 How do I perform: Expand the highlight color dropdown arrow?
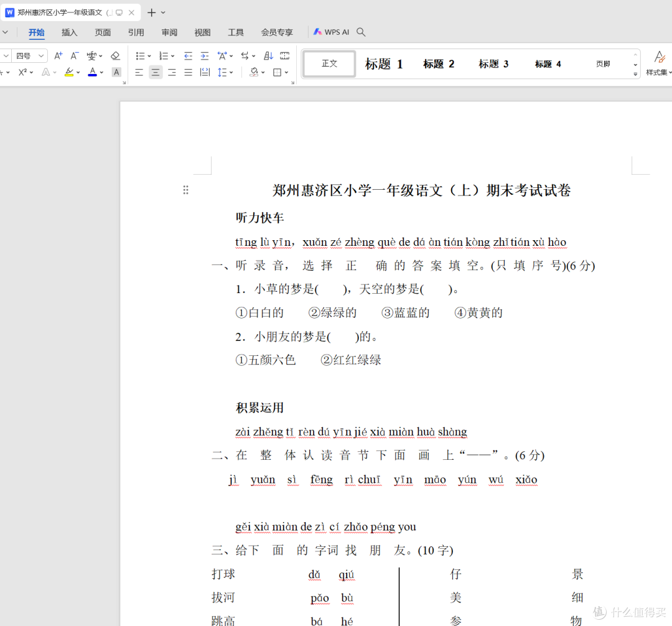tap(78, 73)
